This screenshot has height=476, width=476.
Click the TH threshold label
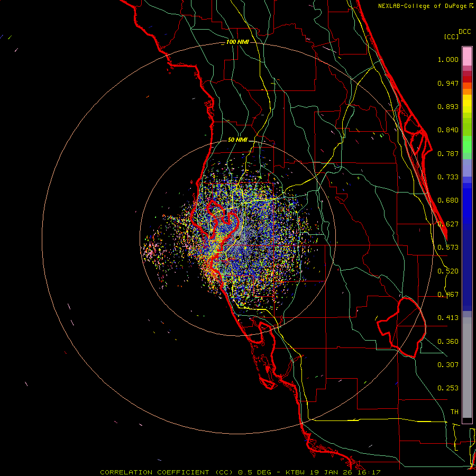point(454,412)
